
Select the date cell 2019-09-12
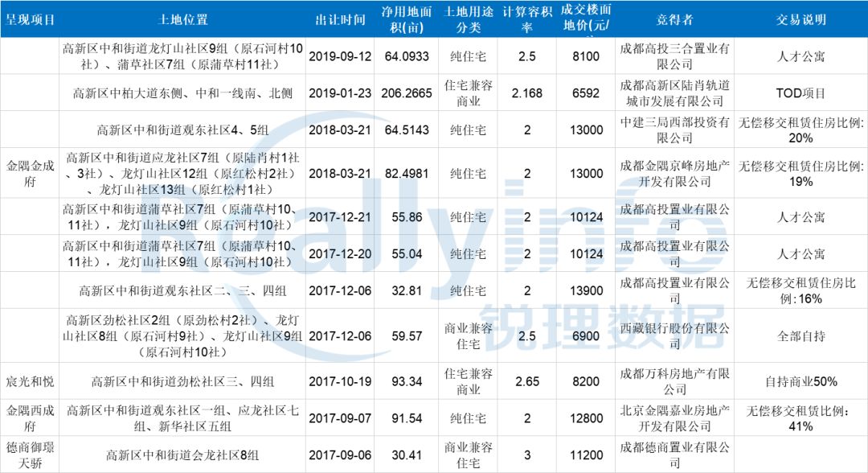click(340, 56)
